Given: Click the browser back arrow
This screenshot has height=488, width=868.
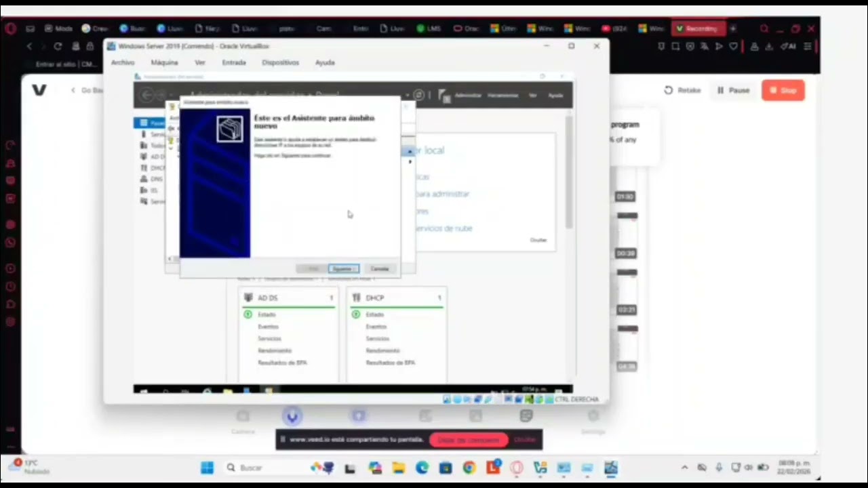Looking at the screenshot, I should tap(29, 46).
